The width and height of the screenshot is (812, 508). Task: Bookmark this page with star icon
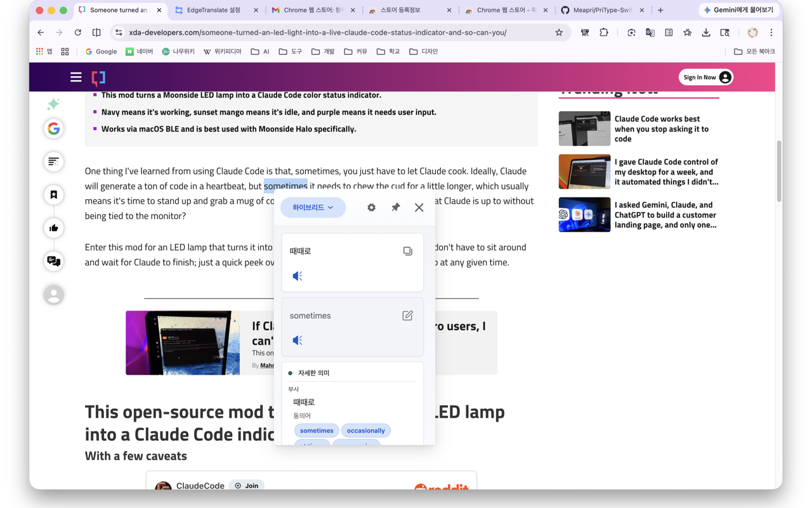(x=559, y=32)
